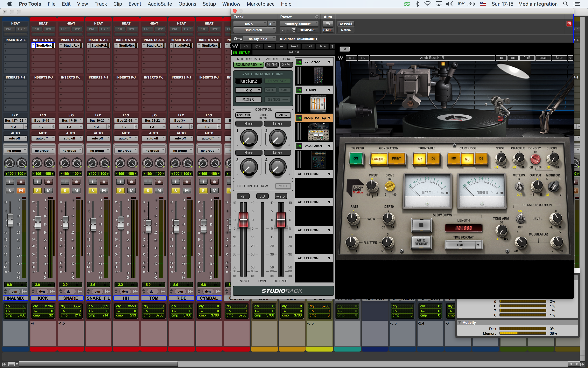The width and height of the screenshot is (588, 368).
Task: Select AR turntable button
Action: pos(419,159)
